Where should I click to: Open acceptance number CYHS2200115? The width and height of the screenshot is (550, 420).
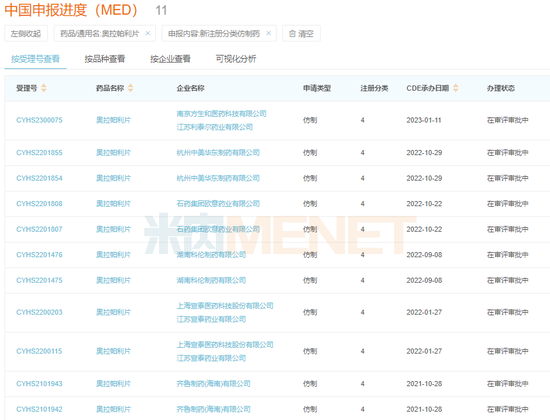click(x=39, y=351)
